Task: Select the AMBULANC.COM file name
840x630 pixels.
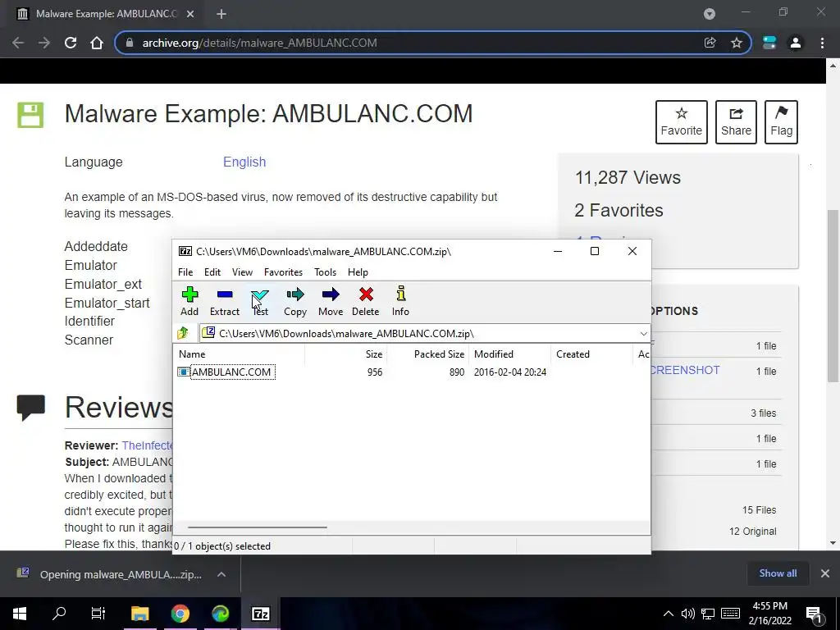Action: coord(231,372)
